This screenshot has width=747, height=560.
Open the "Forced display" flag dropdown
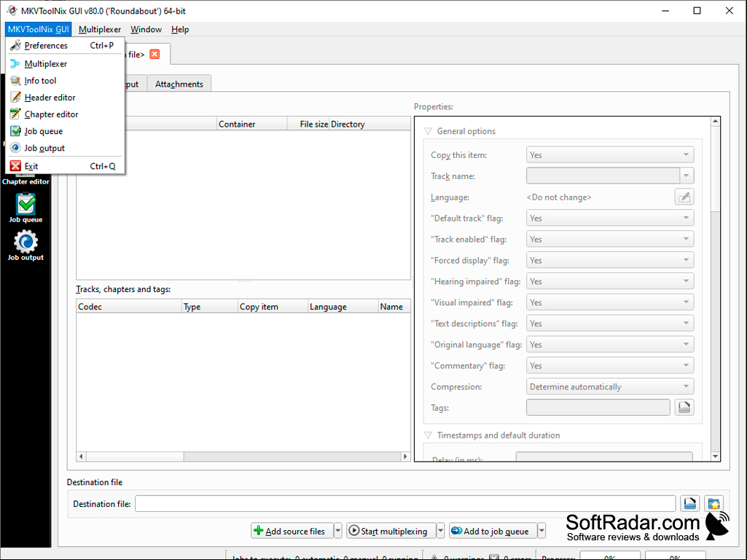click(x=610, y=260)
